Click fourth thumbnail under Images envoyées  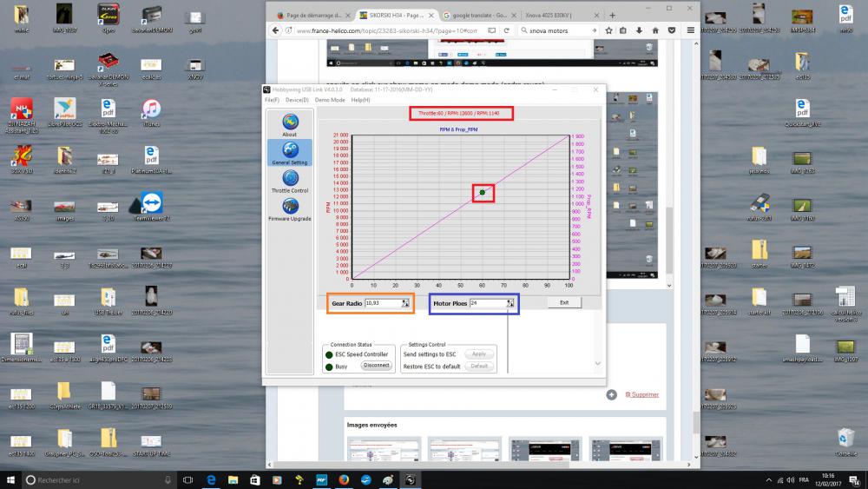coord(626,449)
